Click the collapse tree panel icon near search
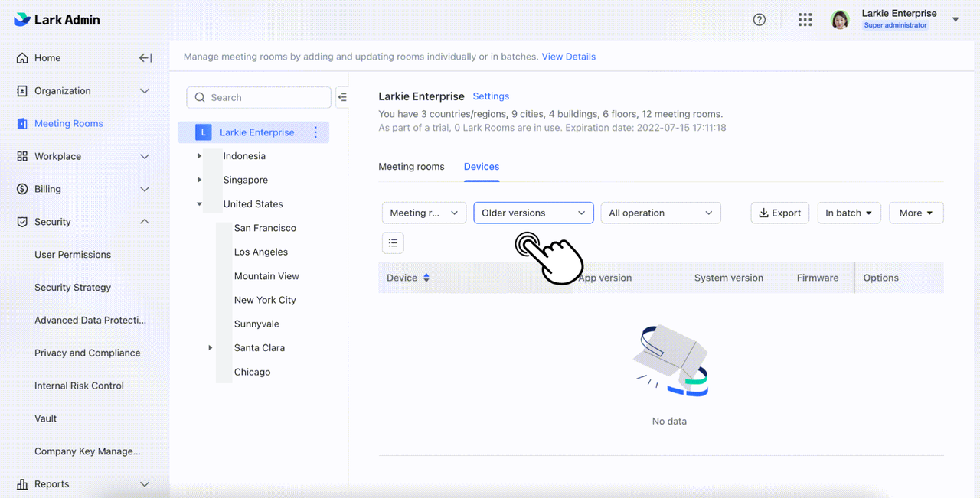 (342, 97)
